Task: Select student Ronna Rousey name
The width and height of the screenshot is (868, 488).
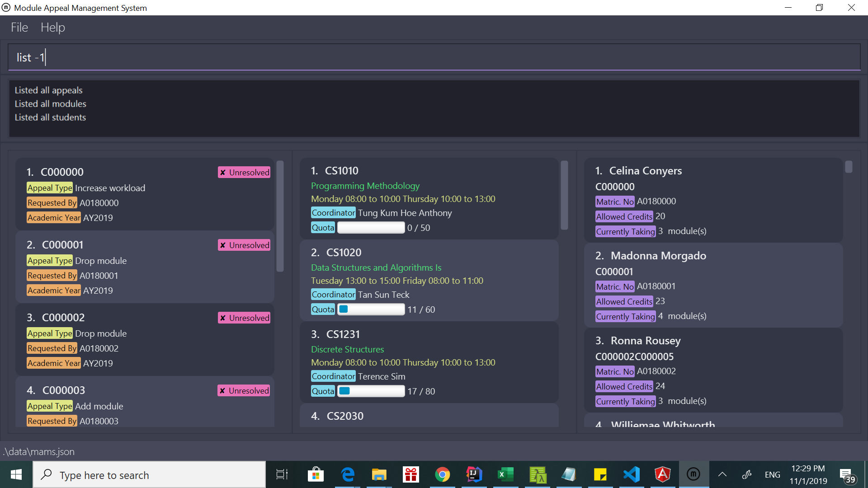Action: (646, 341)
